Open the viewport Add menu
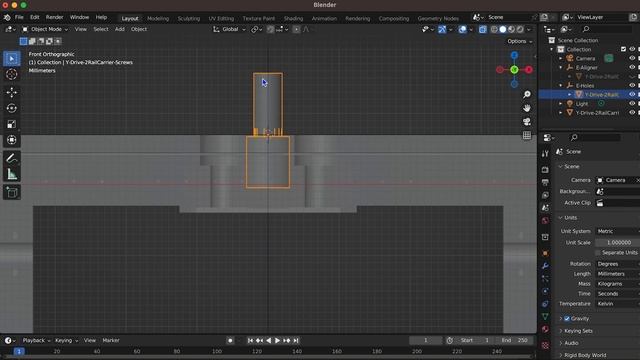 click(120, 29)
